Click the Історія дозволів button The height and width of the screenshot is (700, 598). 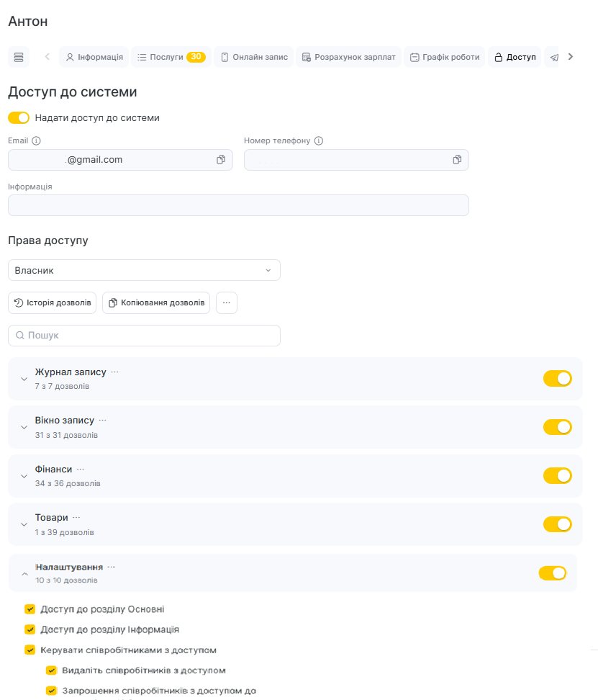coord(53,303)
